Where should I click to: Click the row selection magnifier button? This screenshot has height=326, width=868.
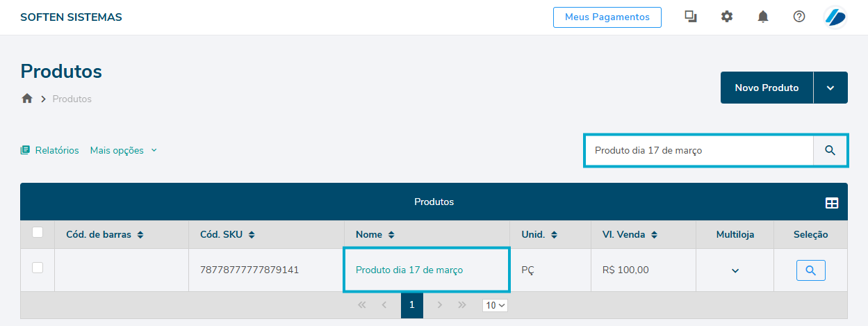pos(810,270)
